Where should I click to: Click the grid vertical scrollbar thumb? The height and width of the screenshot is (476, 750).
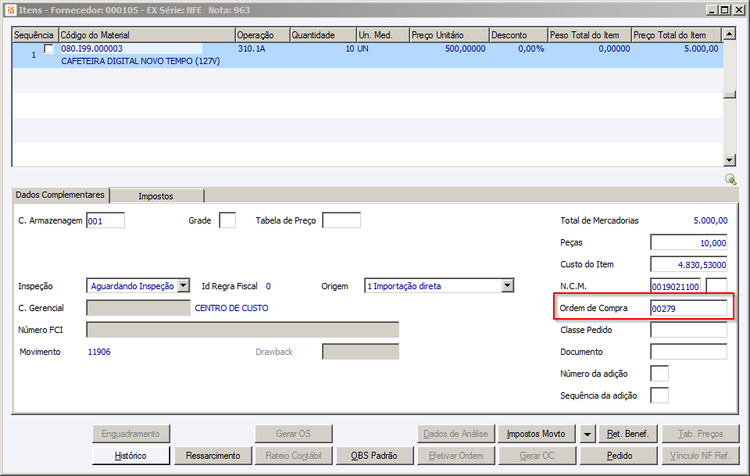[729, 94]
